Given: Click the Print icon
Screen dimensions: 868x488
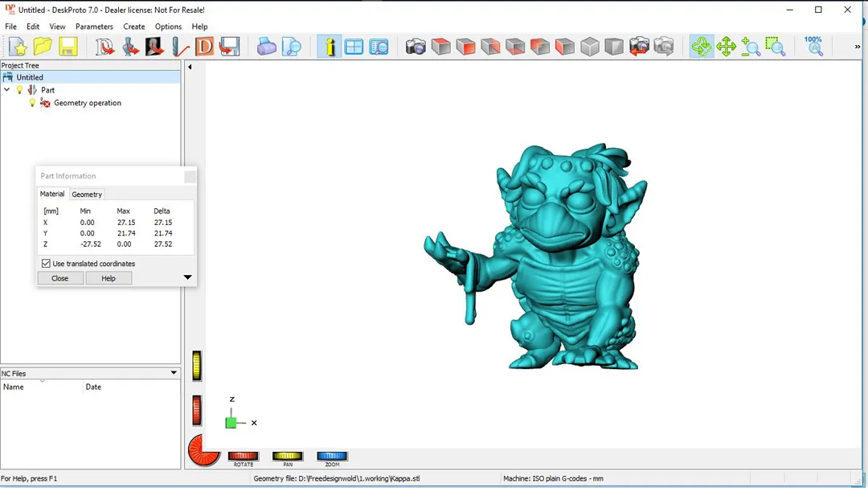Looking at the screenshot, I should [266, 47].
